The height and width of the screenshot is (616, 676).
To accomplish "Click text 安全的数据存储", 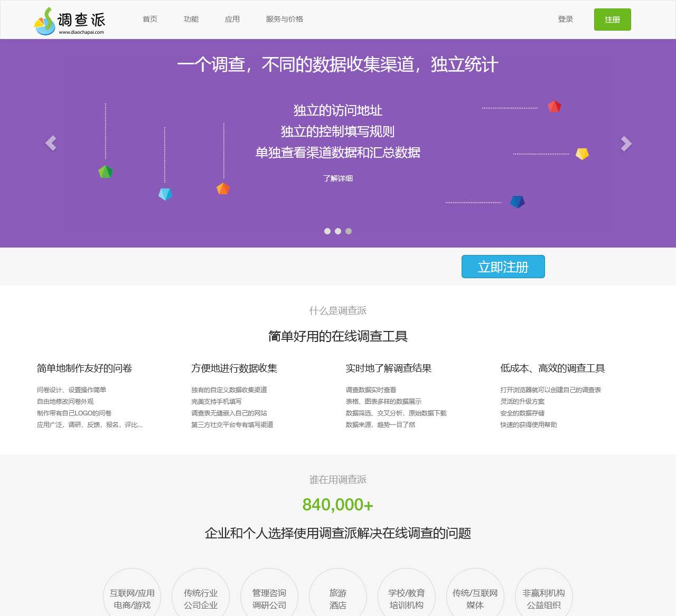I will click(522, 413).
